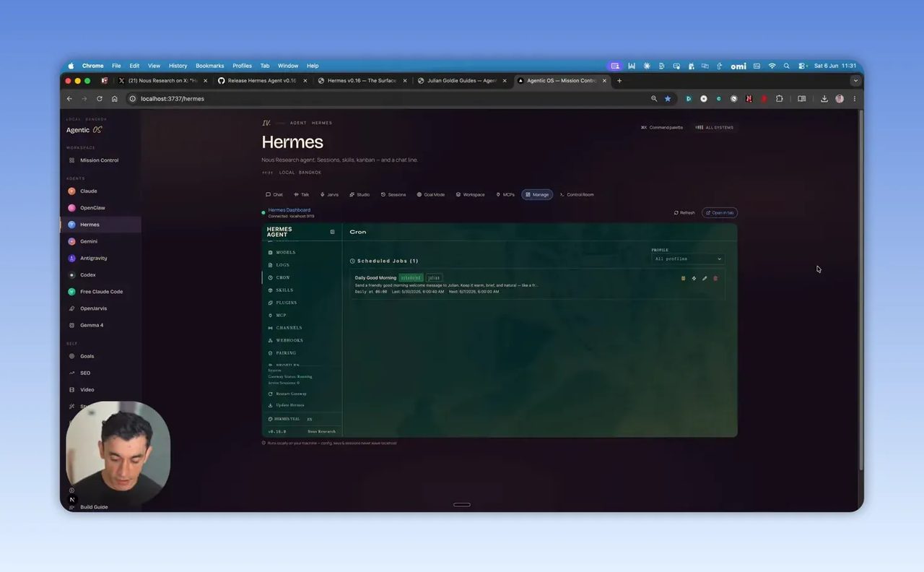Click the Refresh button
Viewport: 924px width, 572px height.
pos(684,213)
